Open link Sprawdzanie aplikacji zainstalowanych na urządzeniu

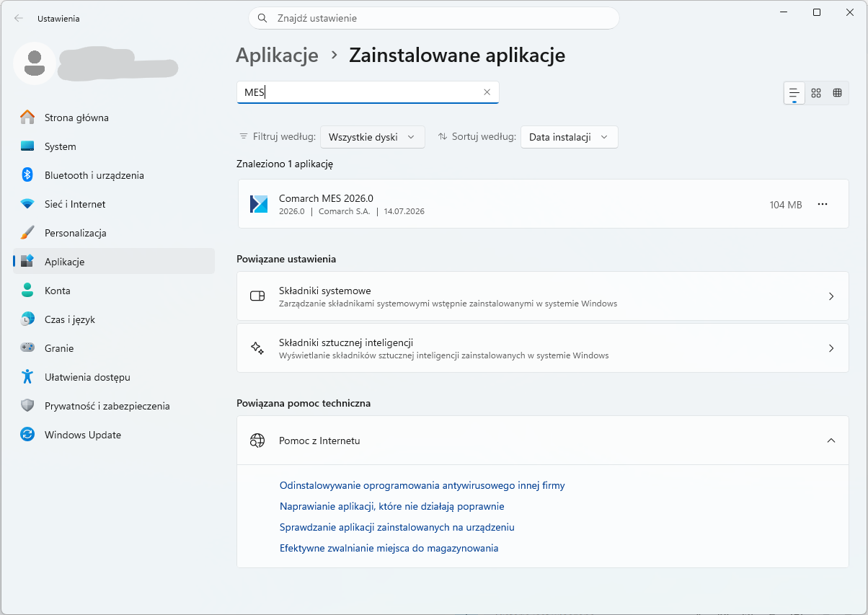tap(397, 528)
